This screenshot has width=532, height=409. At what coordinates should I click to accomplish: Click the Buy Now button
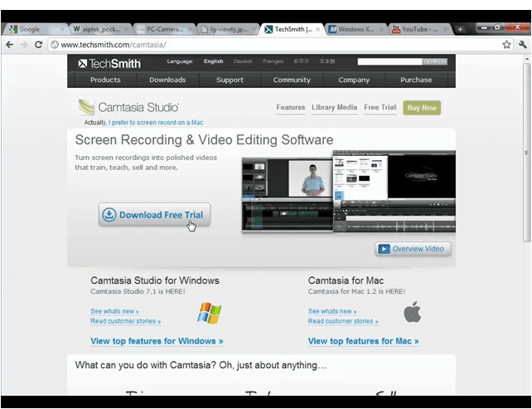[422, 108]
